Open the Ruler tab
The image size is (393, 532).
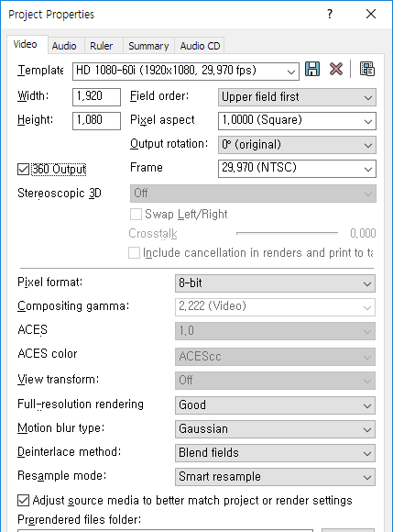(102, 46)
